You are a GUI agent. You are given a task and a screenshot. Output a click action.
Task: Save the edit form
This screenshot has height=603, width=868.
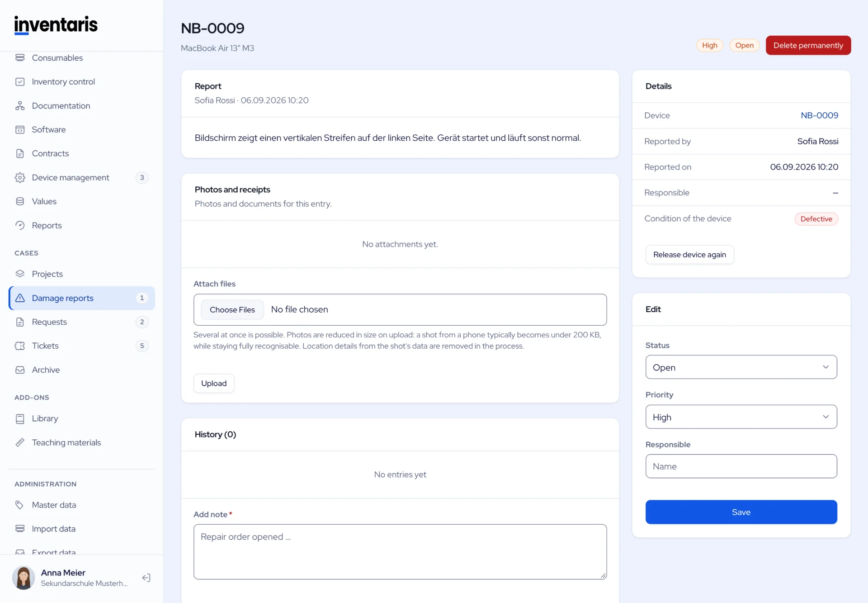click(741, 512)
